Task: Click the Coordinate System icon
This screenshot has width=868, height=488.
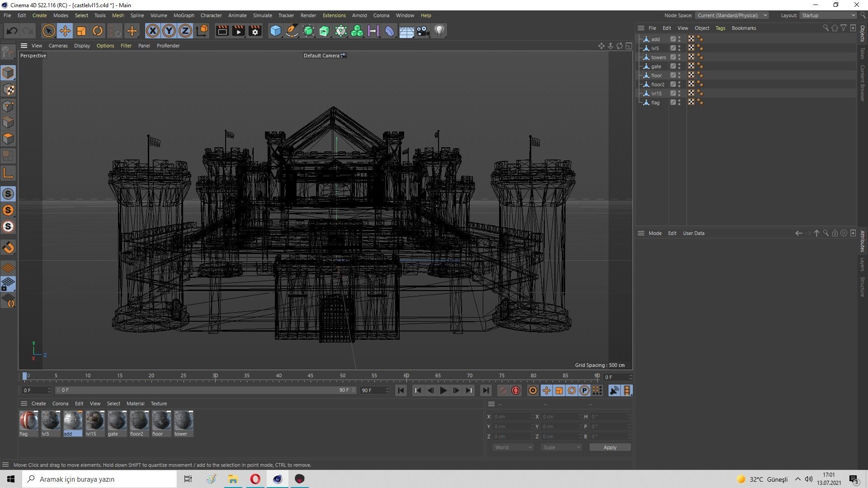Action: (203, 31)
